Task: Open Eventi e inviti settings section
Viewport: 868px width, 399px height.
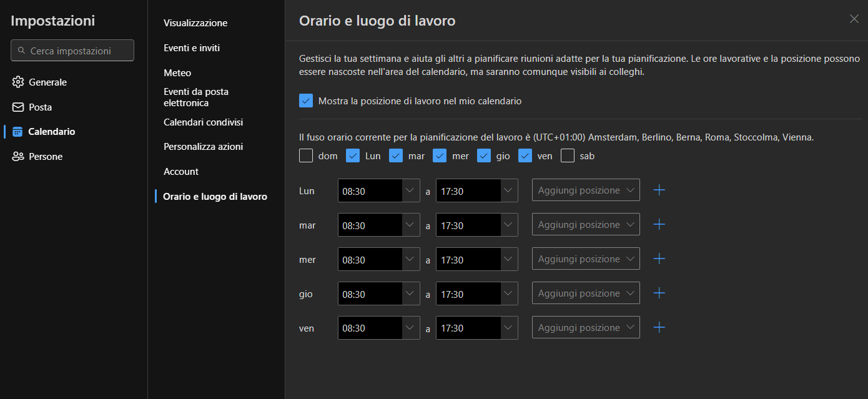Action: click(x=192, y=48)
